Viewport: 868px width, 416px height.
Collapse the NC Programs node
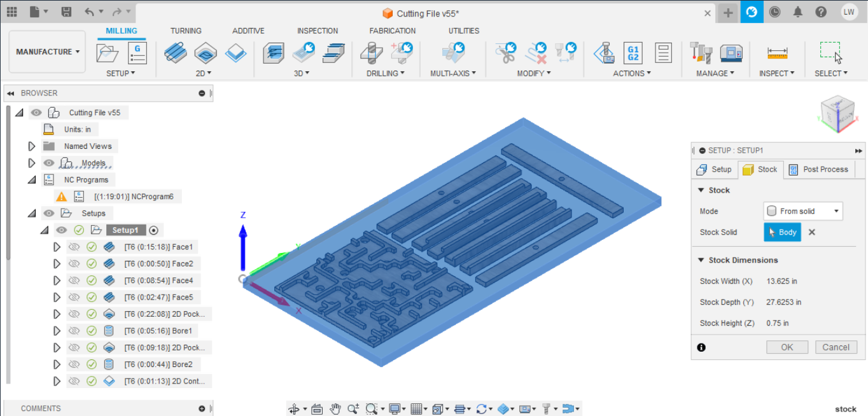coord(32,180)
